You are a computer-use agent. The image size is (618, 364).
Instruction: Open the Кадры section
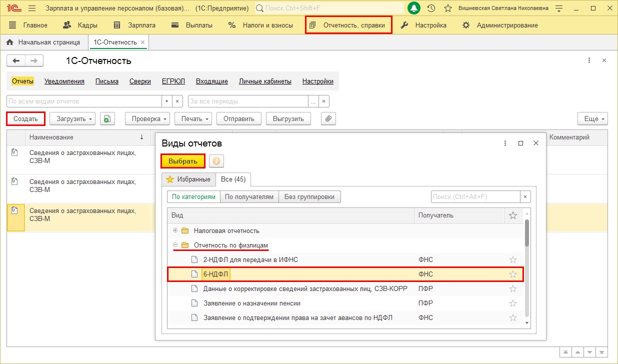pos(80,25)
